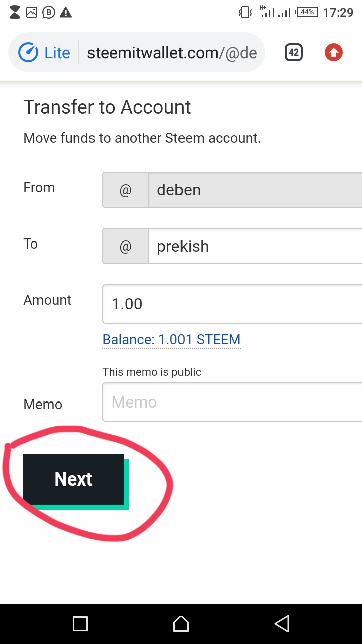Tap the image notification icon in status bar
The image size is (362, 644).
click(x=32, y=13)
